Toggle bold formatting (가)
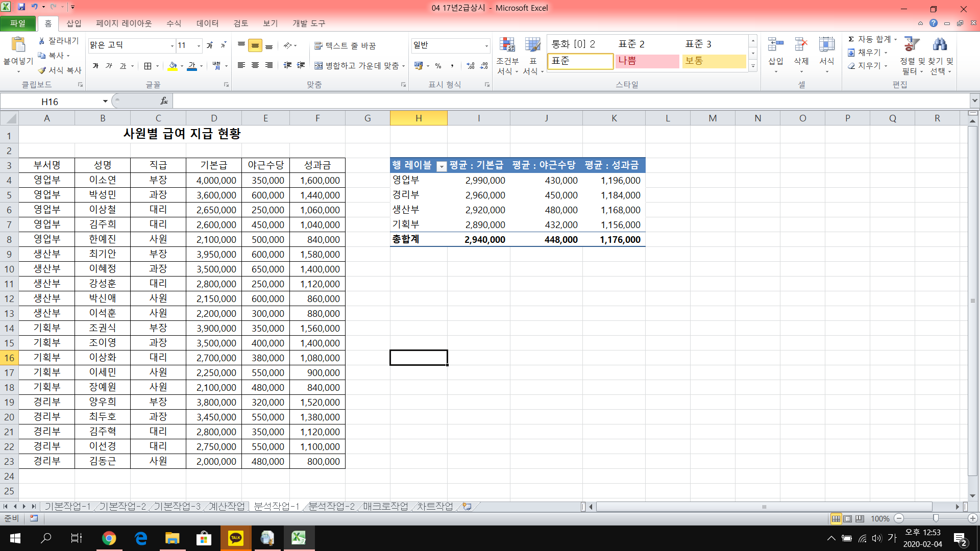Screen dimensions: 980x551 pos(95,66)
